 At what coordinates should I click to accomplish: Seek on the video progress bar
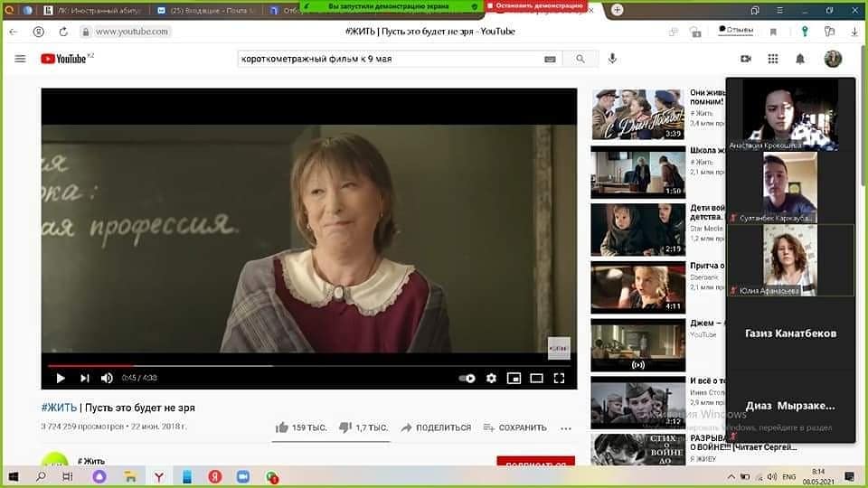[x=309, y=366]
